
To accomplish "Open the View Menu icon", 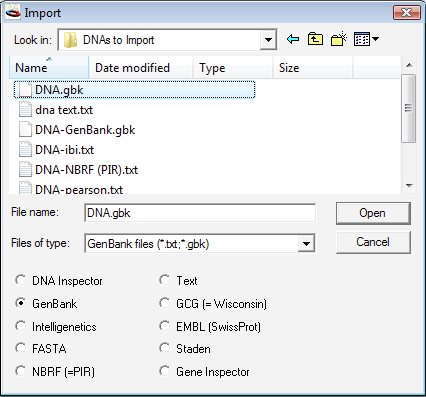I will coord(362,39).
